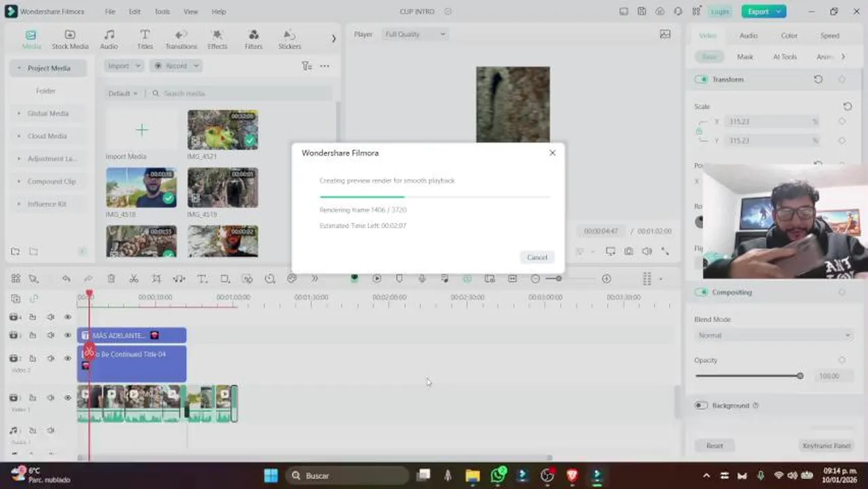Expand more timeline tools double chevron
The image size is (868, 489).
[314, 278]
